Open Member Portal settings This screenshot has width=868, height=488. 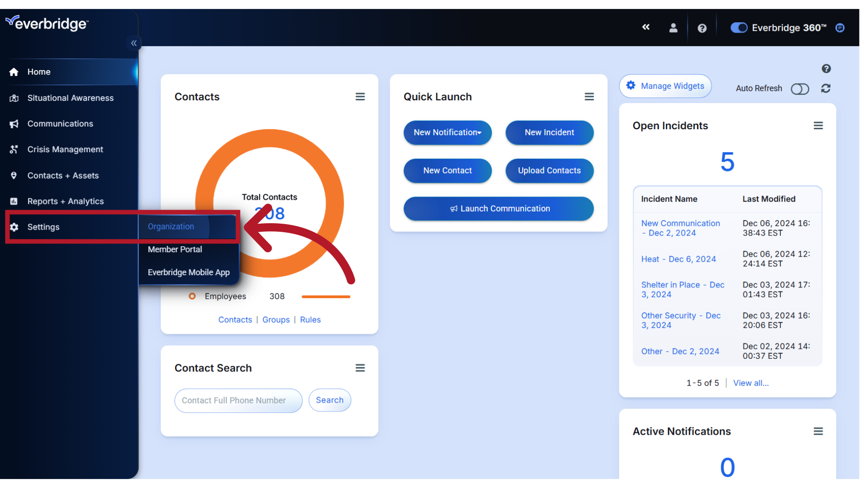point(175,249)
